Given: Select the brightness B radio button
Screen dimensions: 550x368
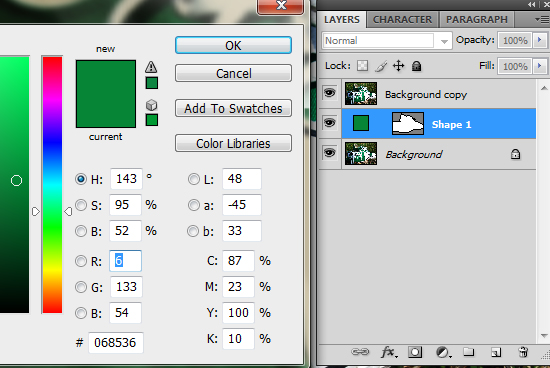Looking at the screenshot, I should [x=81, y=231].
